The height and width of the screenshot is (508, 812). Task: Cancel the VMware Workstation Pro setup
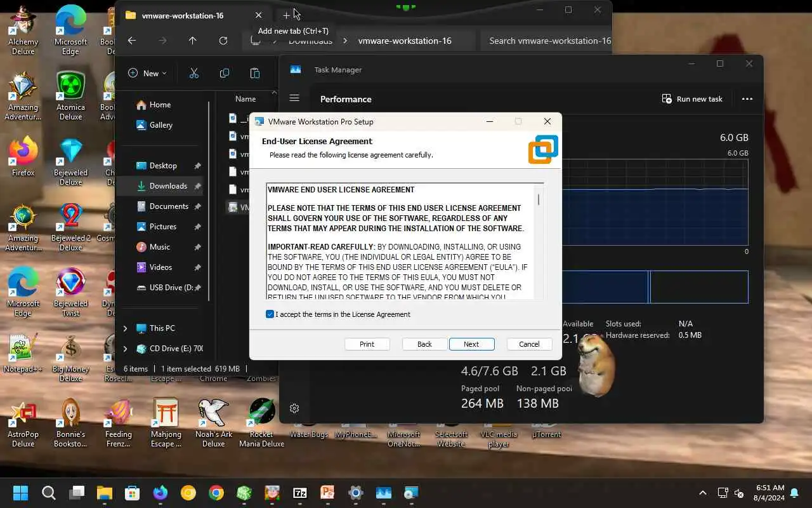coord(529,344)
